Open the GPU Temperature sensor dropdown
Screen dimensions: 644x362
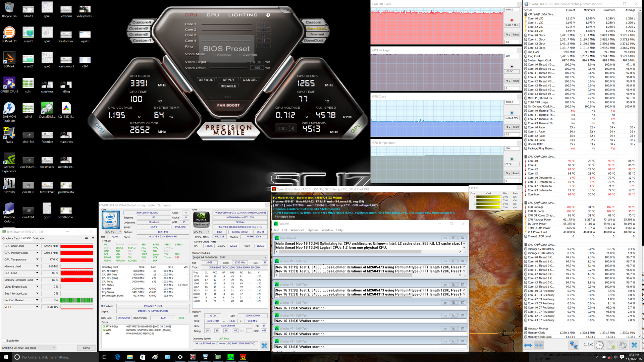point(37,259)
